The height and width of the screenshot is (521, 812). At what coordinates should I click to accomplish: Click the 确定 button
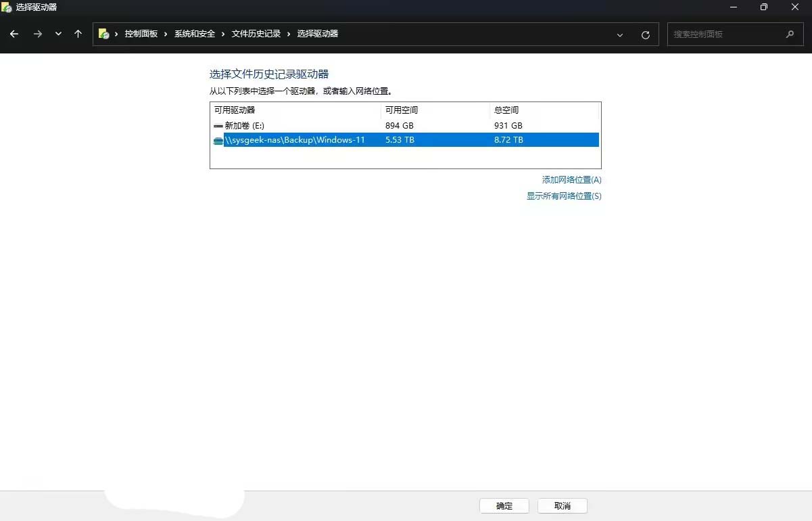tap(504, 506)
